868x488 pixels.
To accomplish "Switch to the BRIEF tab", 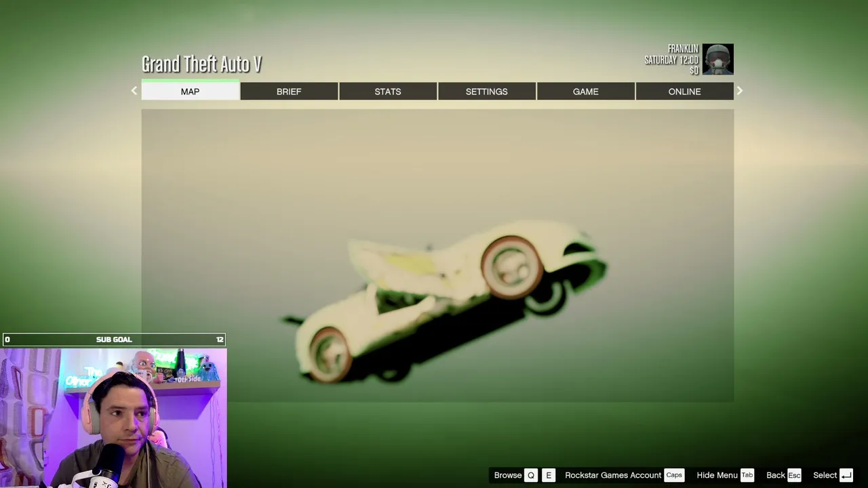I will (289, 91).
